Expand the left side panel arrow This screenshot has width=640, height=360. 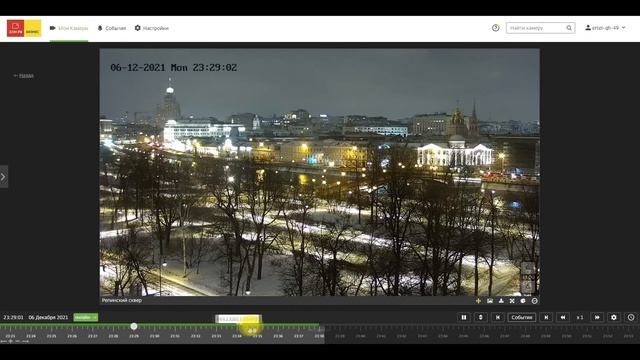pos(3,177)
